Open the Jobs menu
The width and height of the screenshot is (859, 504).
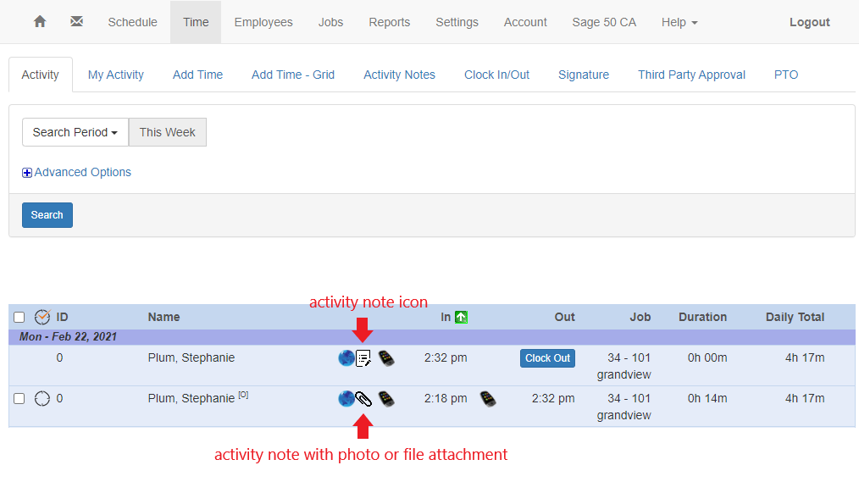[331, 22]
